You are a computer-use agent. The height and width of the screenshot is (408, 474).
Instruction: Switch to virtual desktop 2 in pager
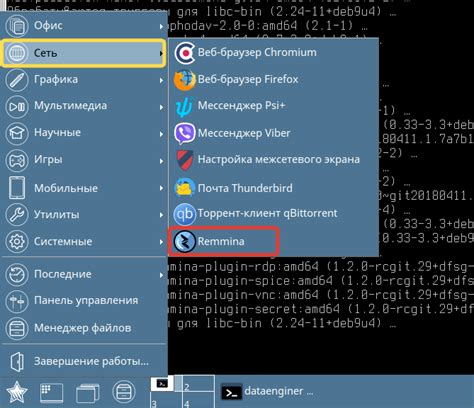(x=198, y=383)
